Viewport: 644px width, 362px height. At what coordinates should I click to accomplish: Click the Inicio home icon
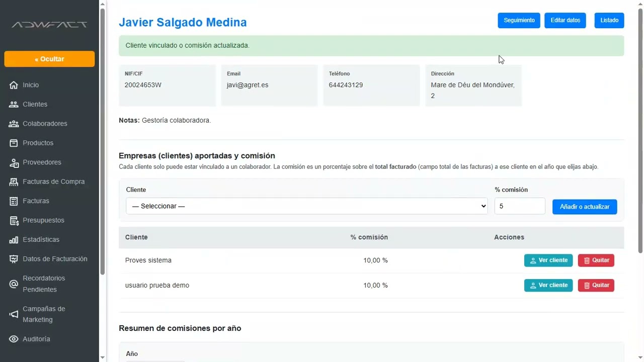(x=14, y=85)
